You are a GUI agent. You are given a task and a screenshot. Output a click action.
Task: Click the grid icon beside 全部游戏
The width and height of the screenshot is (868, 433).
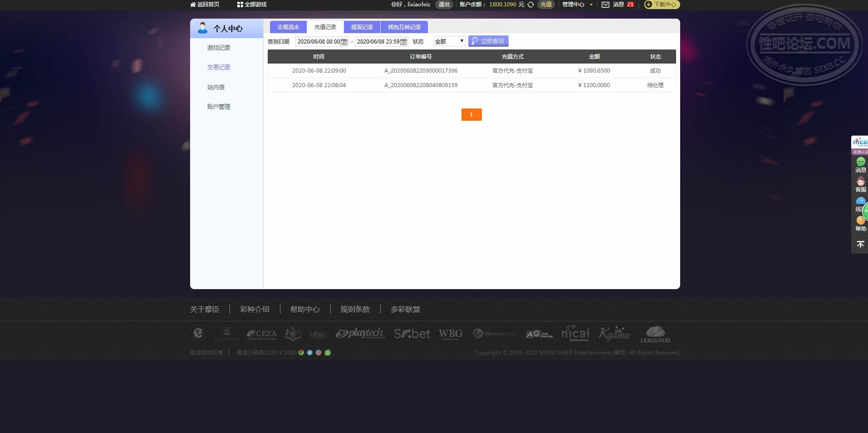point(240,5)
